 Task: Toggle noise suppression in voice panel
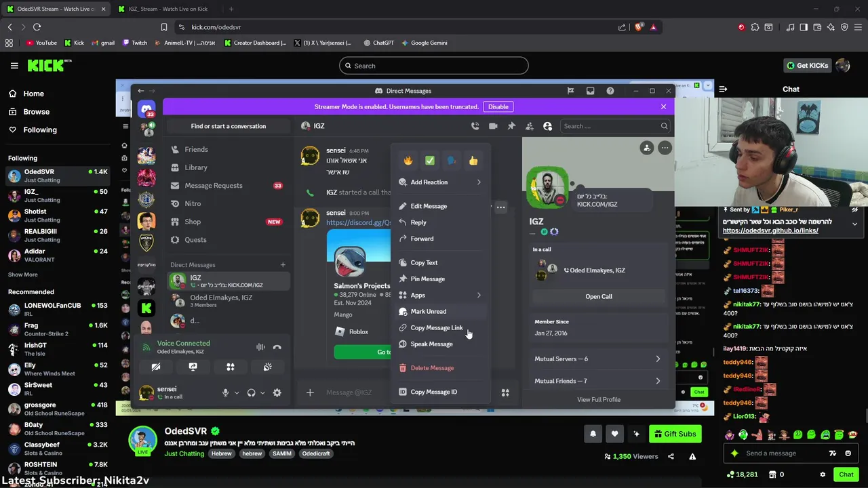click(260, 347)
